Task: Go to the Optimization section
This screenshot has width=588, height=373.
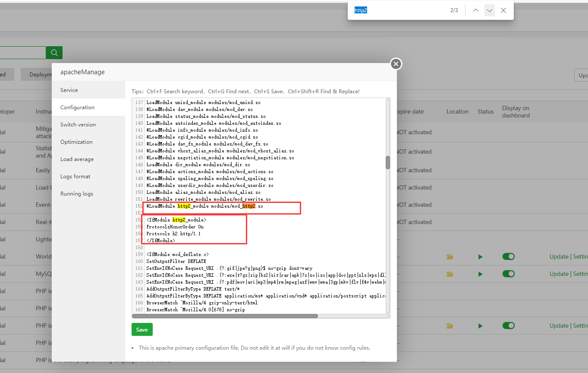Action: 88,142
